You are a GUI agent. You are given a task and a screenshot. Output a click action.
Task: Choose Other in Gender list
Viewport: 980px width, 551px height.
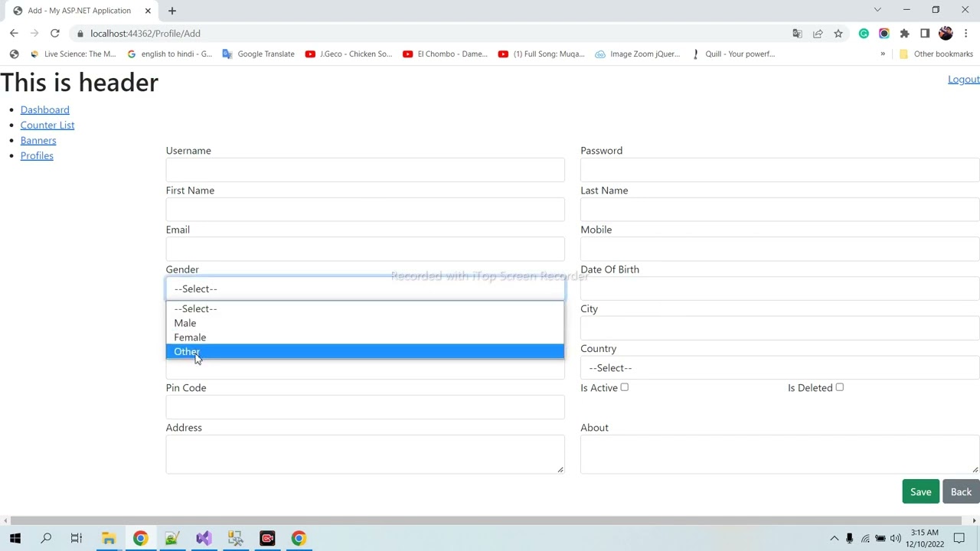pos(365,352)
